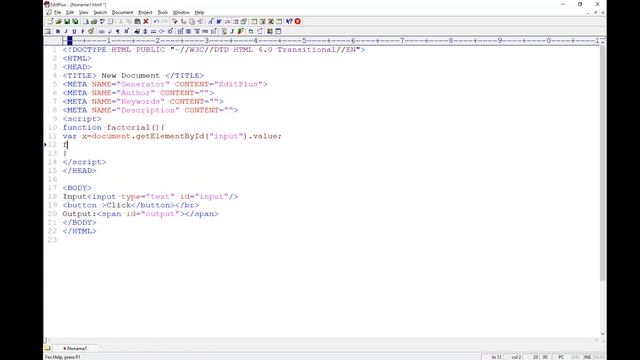Click the Save icon in toolbar
640x360 pixels.
tap(67, 21)
